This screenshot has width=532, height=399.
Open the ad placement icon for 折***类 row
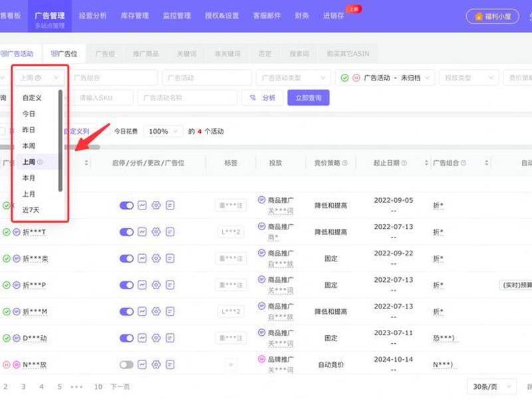point(170,259)
